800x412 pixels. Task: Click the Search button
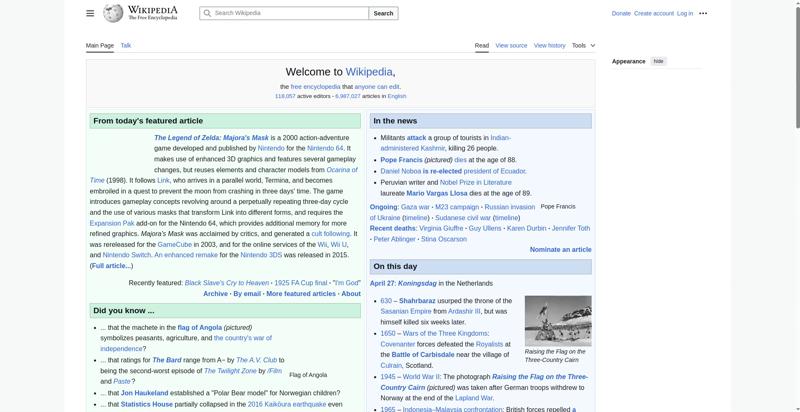383,13
